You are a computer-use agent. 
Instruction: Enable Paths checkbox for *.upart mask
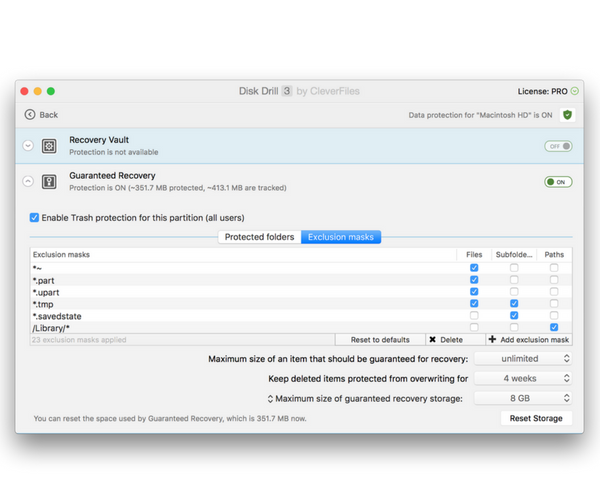click(554, 292)
